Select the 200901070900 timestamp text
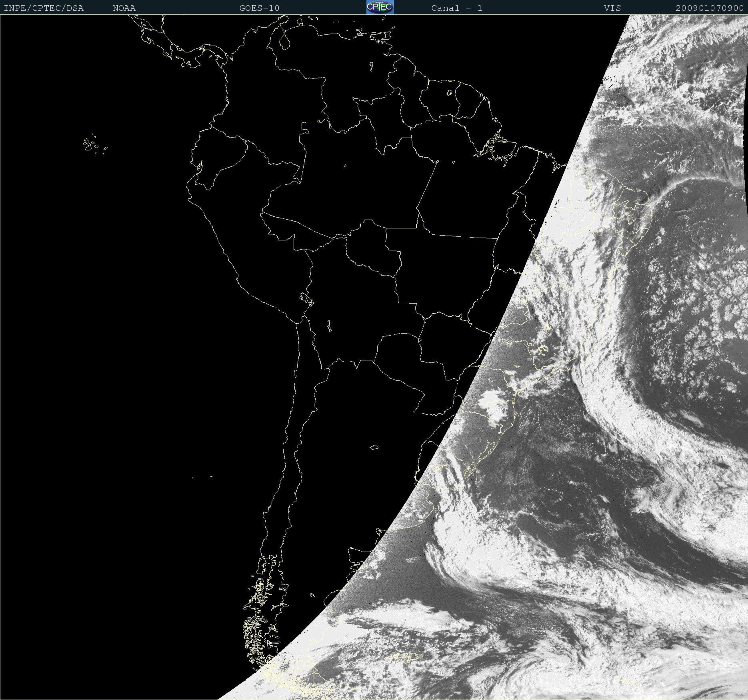The image size is (748, 700). point(710,8)
